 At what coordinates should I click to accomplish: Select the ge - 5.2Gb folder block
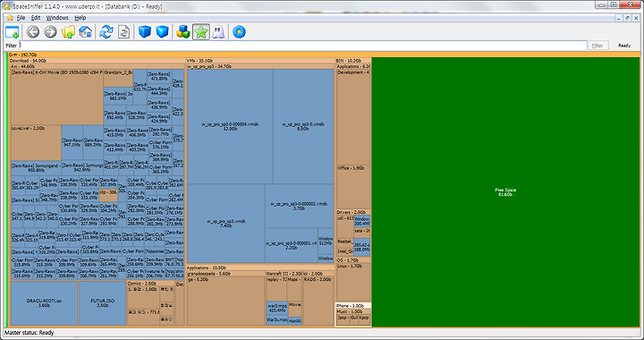[x=225, y=301]
